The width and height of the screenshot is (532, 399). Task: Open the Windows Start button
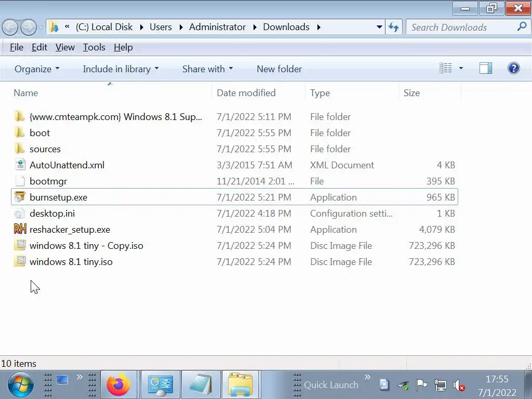coord(21,385)
